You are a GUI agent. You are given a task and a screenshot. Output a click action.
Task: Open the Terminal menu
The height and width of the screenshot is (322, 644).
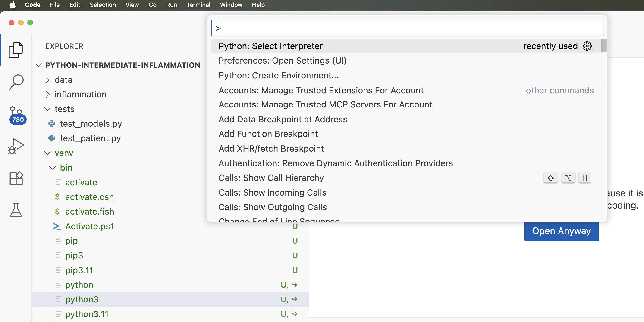(198, 5)
